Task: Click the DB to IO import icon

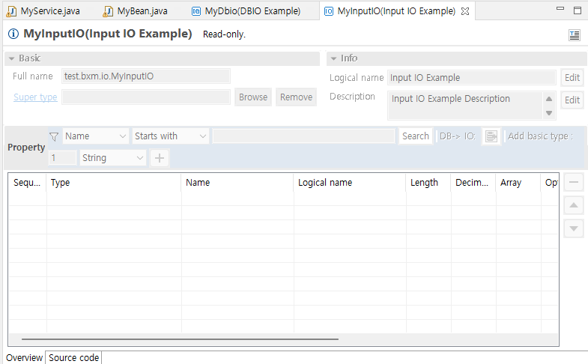Action: pyautogui.click(x=491, y=136)
